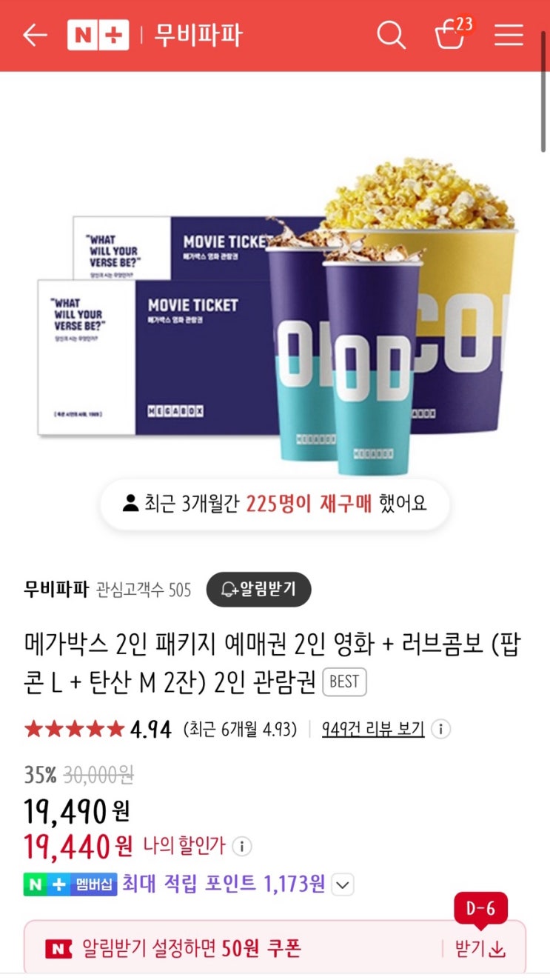Viewport: 550px width, 980px height.
Task: Tap the BEST badge on the title
Action: click(344, 681)
